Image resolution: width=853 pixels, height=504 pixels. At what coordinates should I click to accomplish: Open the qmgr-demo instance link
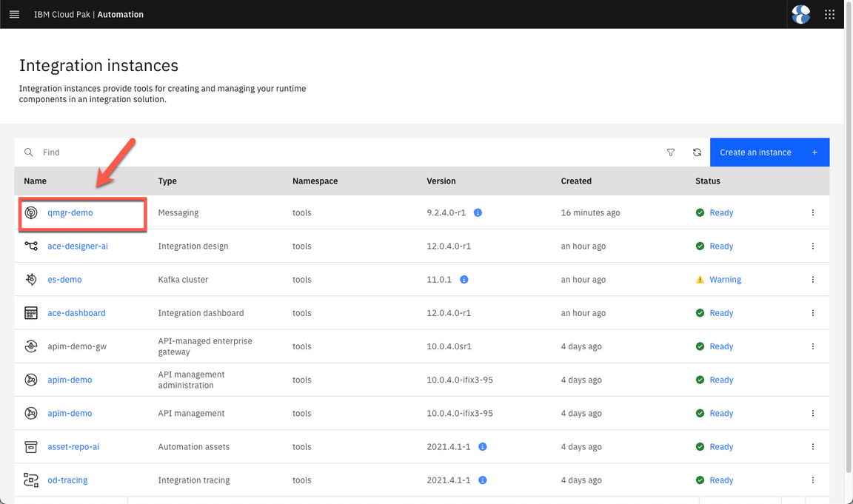[70, 213]
